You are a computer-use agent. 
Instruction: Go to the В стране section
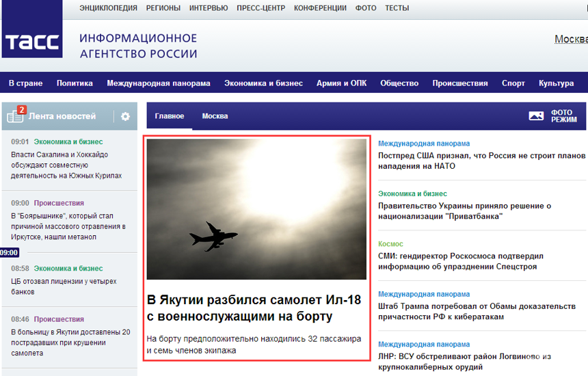26,83
